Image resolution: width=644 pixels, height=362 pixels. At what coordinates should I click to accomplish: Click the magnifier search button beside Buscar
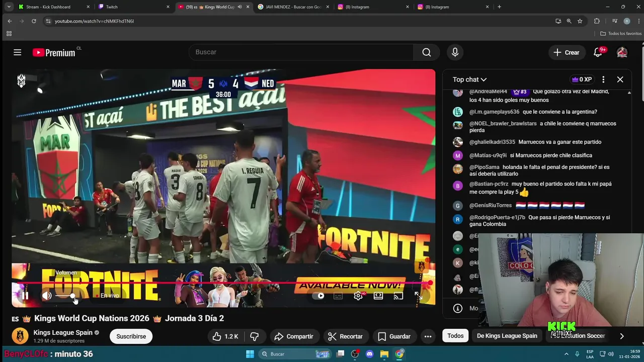[427, 52]
